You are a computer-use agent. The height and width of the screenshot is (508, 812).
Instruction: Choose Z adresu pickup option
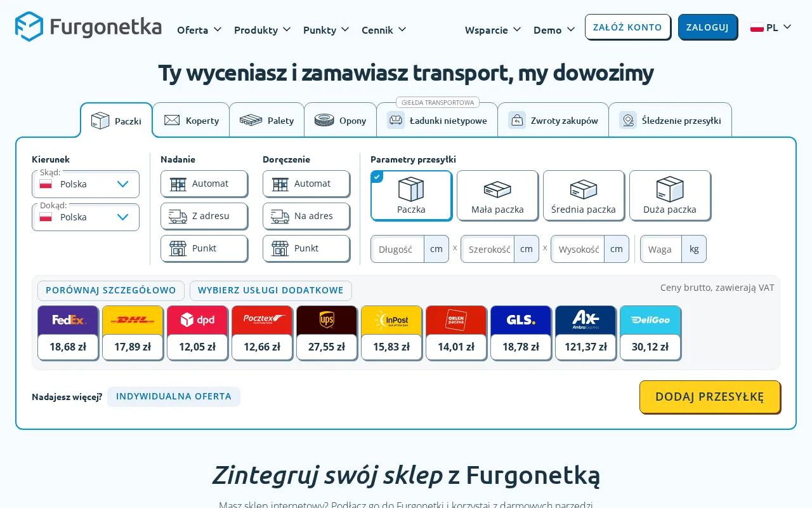tap(204, 216)
